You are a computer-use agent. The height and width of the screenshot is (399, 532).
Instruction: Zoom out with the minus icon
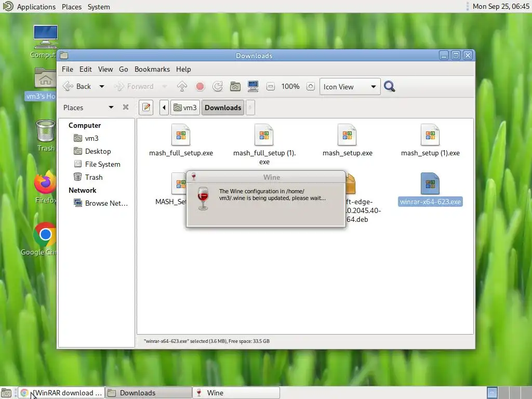point(270,87)
